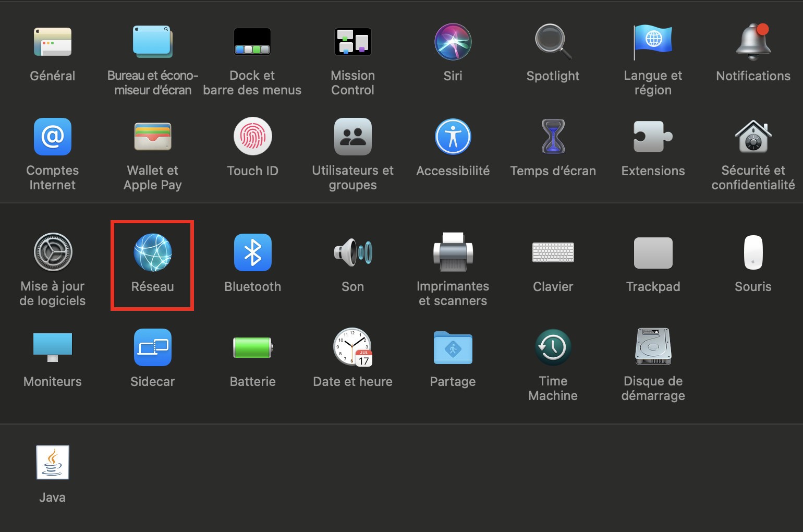
Task: Open Mission Control settings
Action: pyautogui.click(x=352, y=42)
